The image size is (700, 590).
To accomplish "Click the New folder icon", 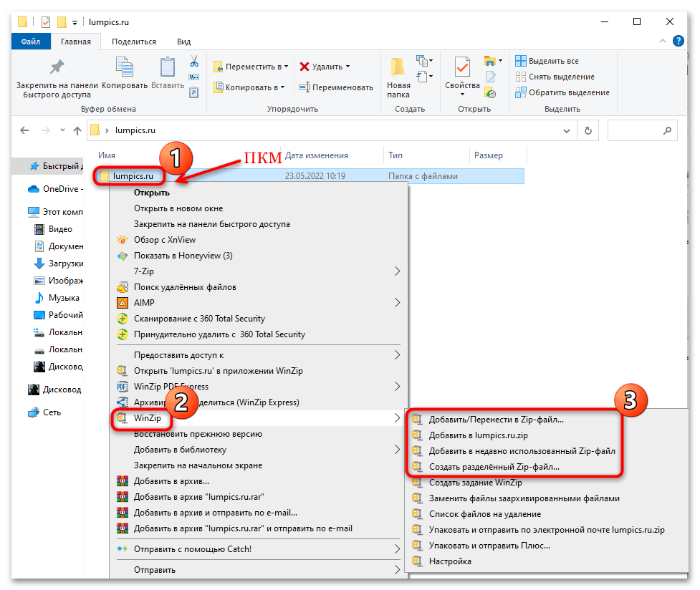I will click(x=398, y=74).
